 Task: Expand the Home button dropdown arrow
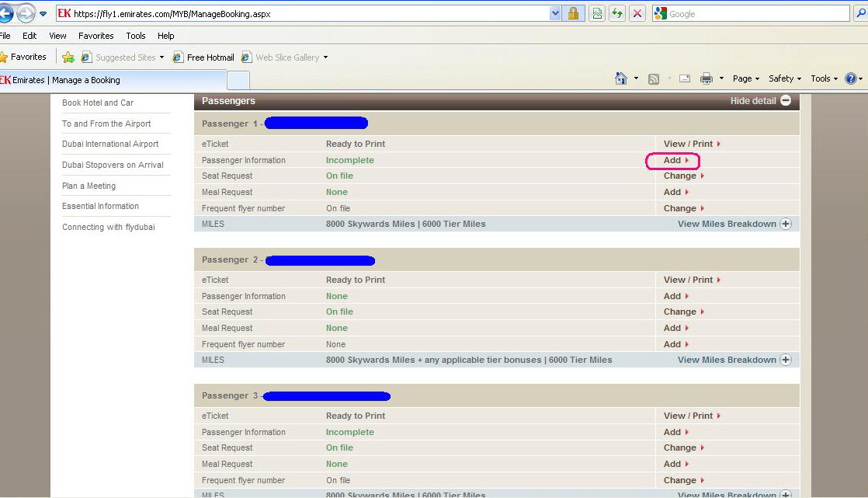[636, 78]
